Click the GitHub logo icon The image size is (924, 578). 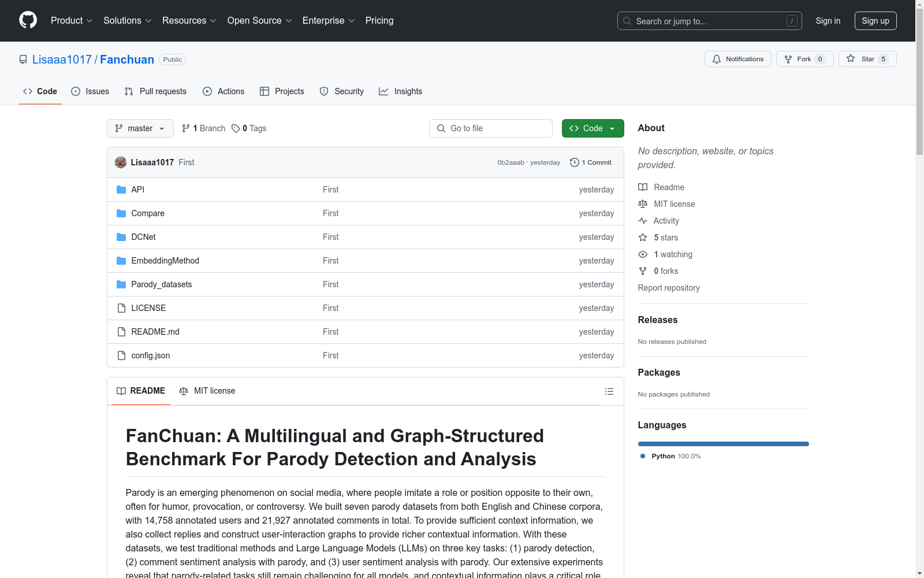coord(28,20)
